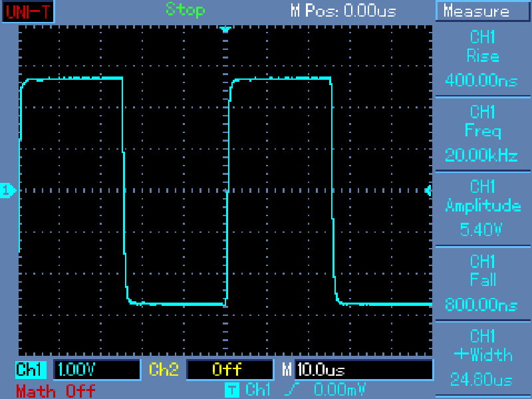Screen dimensions: 532x399
Task: Click the M timebase label
Action: pyautogui.click(x=287, y=370)
